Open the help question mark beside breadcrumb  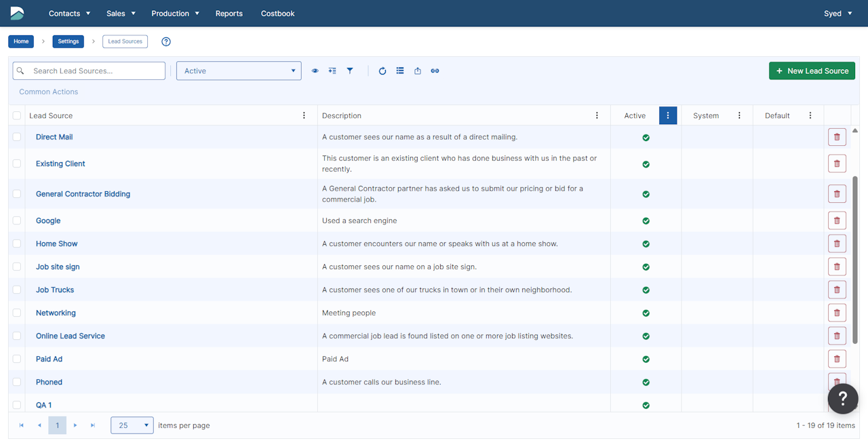coord(166,42)
